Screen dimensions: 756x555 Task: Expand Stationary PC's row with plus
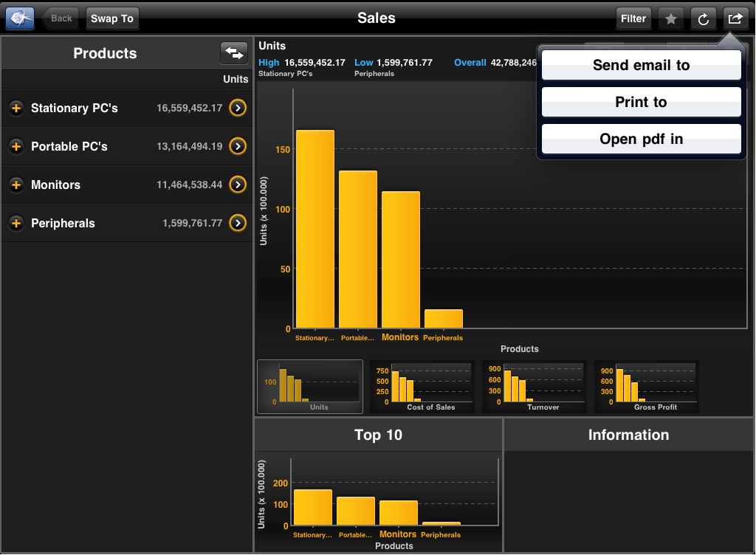(x=16, y=108)
